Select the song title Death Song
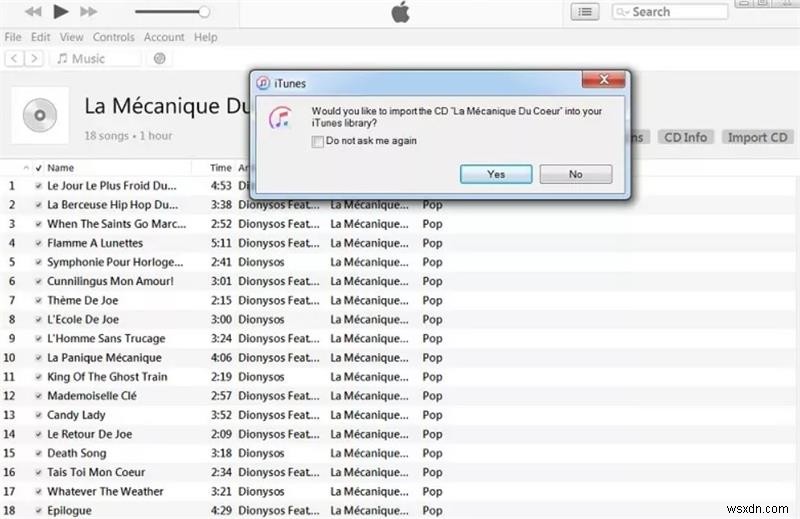This screenshot has width=800, height=519. [77, 453]
